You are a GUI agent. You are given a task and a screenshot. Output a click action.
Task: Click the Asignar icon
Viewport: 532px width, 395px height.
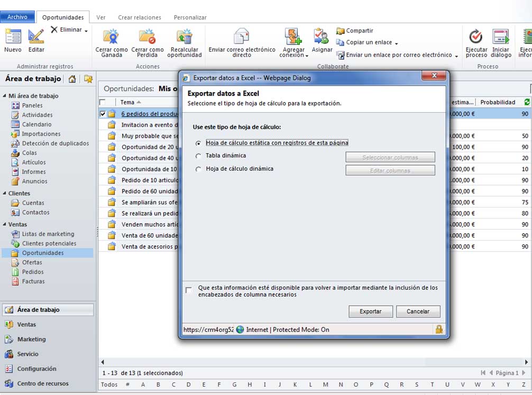(x=322, y=36)
